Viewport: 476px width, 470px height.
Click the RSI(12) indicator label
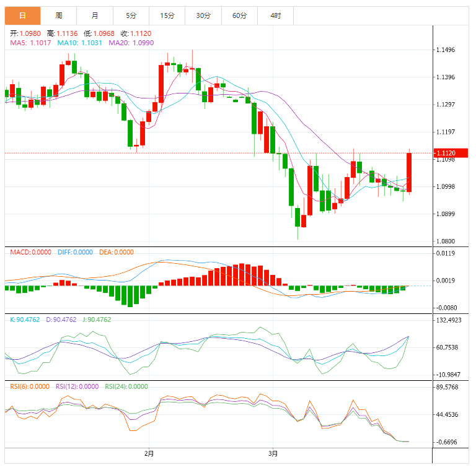click(x=77, y=386)
